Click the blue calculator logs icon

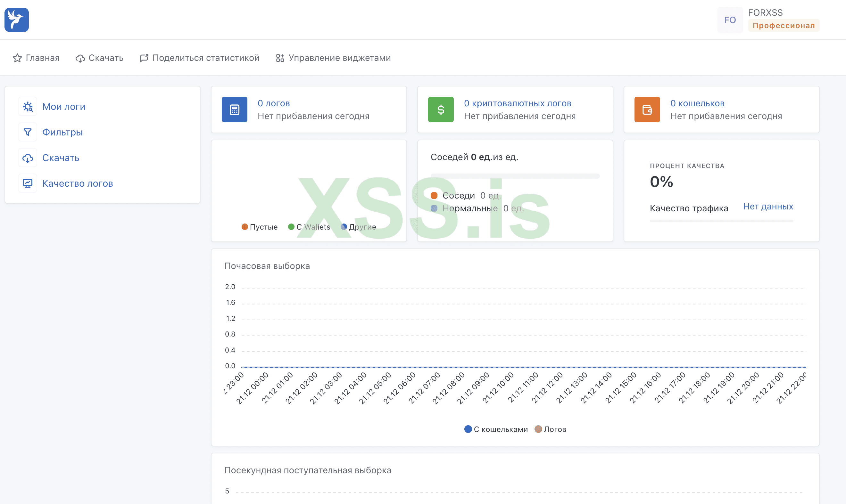click(x=234, y=110)
